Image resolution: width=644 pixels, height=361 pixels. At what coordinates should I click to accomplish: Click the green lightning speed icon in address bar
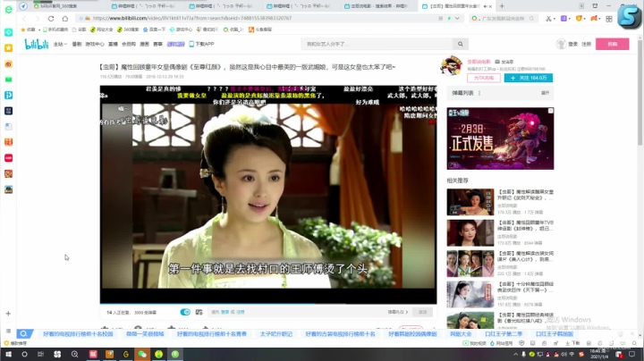point(449,19)
